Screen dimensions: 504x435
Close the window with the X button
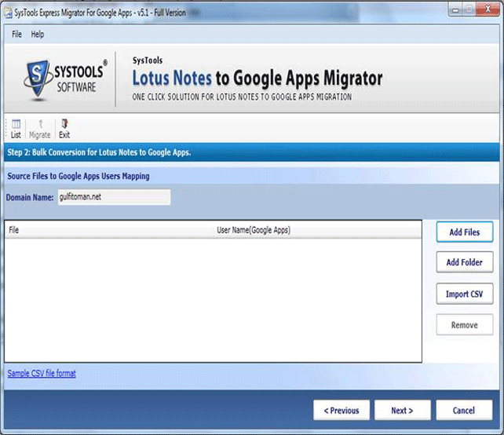click(x=488, y=10)
